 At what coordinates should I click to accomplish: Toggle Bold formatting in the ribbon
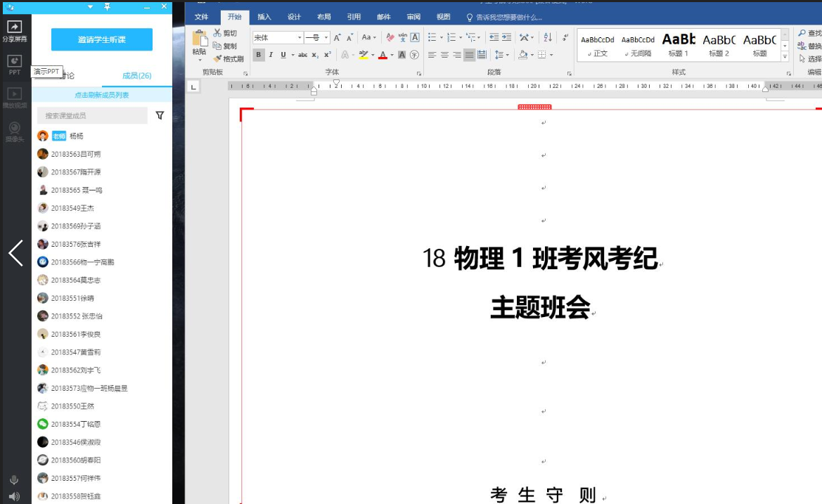(258, 55)
